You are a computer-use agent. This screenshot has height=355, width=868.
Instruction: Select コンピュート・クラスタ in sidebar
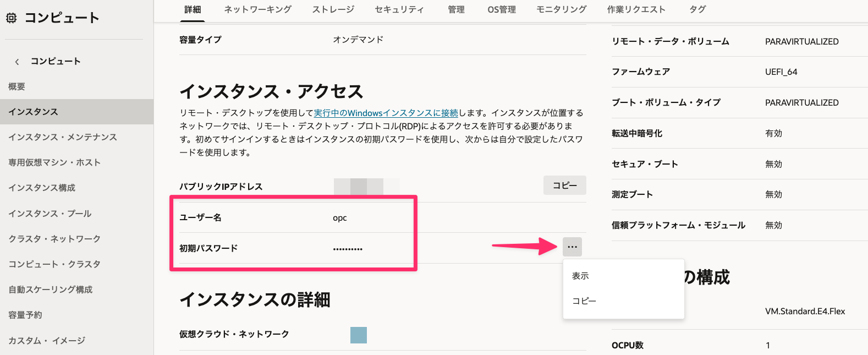point(54,264)
